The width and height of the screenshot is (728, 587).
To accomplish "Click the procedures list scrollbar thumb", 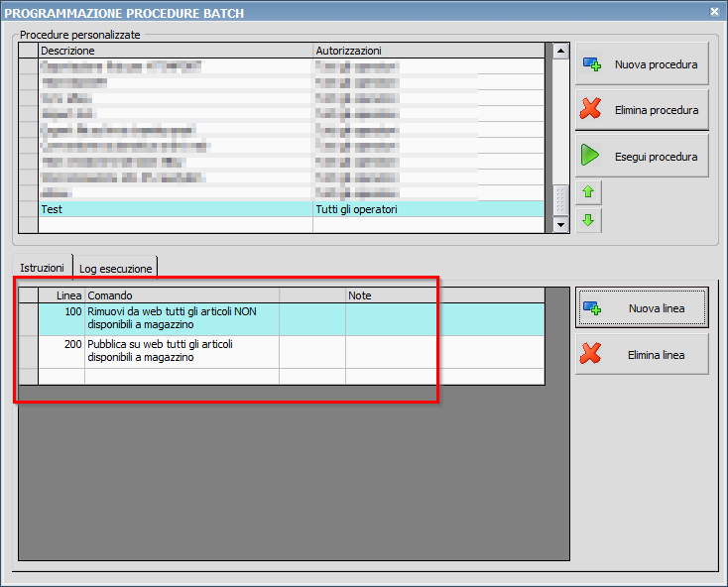I will [560, 200].
